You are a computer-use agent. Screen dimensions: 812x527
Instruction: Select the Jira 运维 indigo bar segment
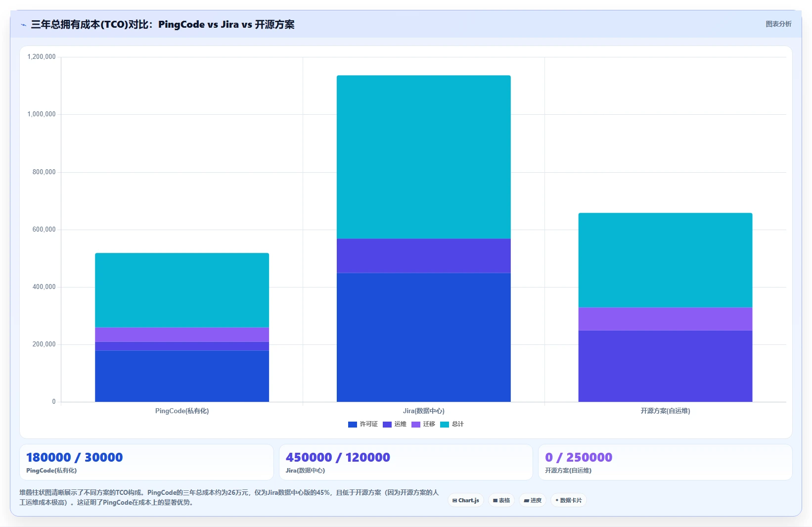point(424,256)
